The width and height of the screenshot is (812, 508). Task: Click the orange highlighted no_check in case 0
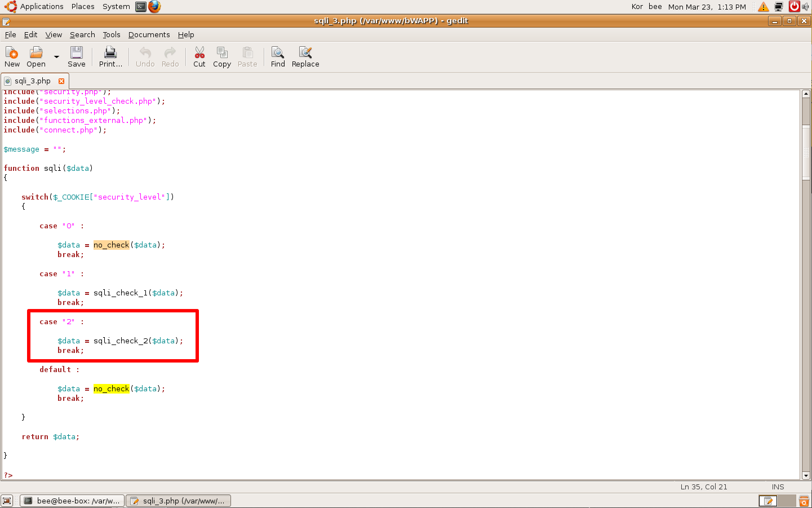coord(112,245)
